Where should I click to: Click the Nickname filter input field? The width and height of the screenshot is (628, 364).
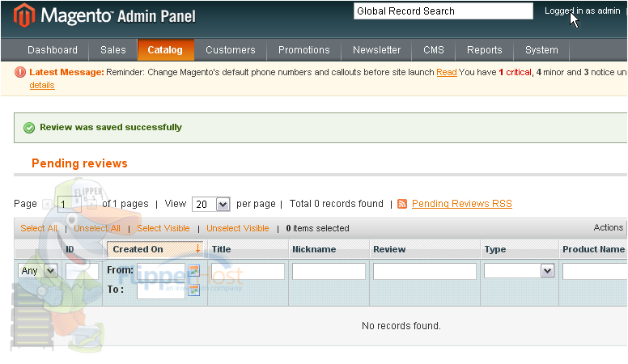(329, 271)
